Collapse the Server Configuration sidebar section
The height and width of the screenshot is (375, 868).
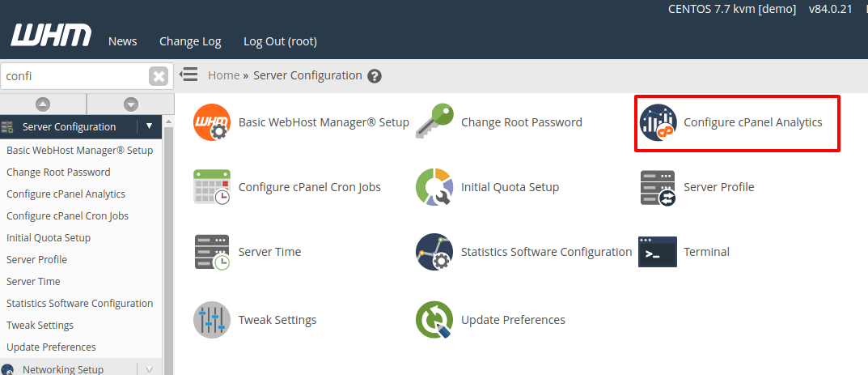pos(149,126)
